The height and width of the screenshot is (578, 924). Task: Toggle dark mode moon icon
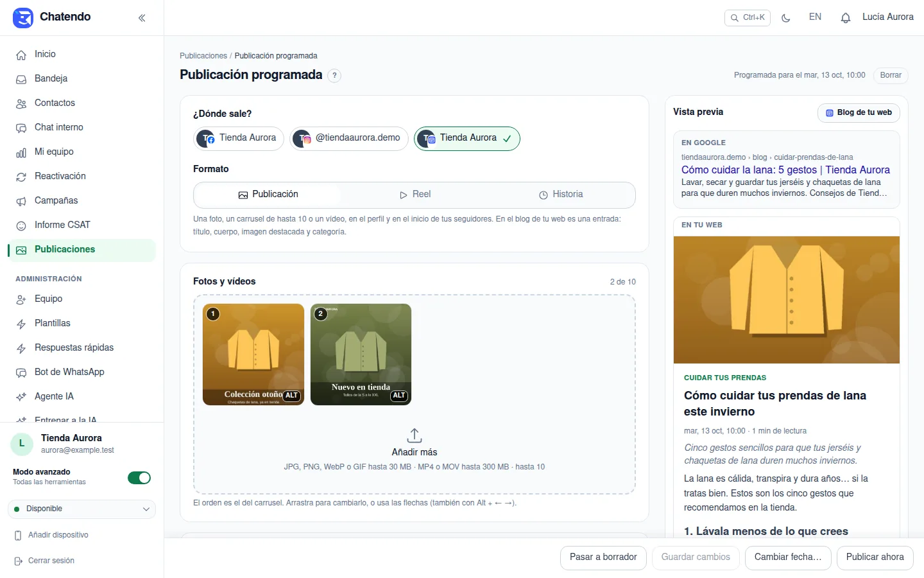point(785,18)
